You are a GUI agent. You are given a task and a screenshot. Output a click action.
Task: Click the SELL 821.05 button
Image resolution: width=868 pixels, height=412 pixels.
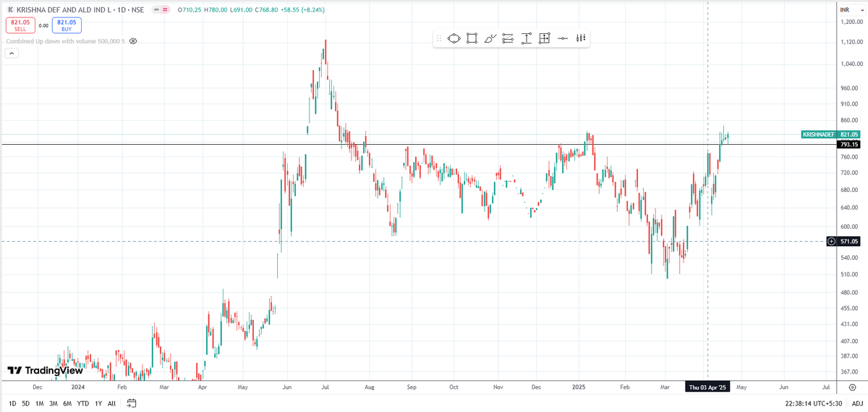point(19,25)
